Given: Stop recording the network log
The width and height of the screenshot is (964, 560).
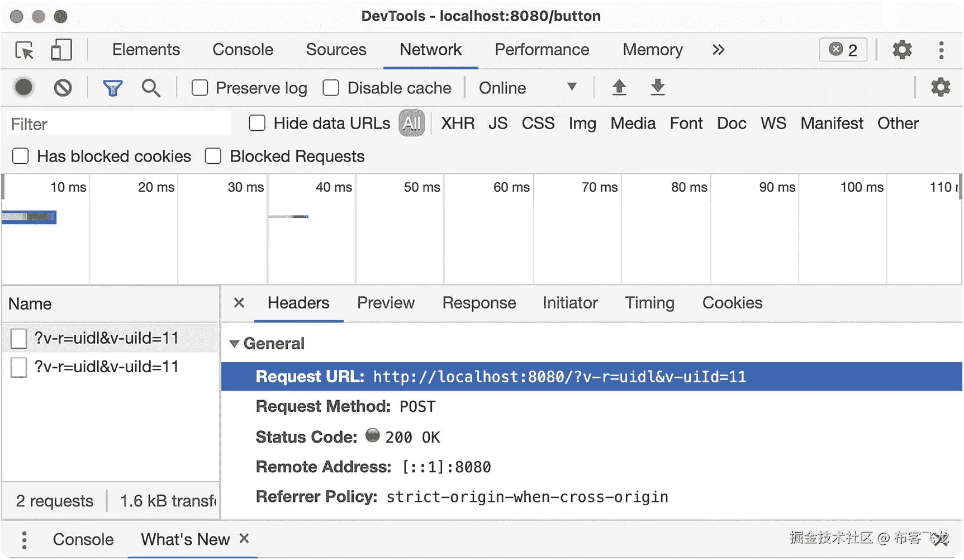Looking at the screenshot, I should 23,88.
